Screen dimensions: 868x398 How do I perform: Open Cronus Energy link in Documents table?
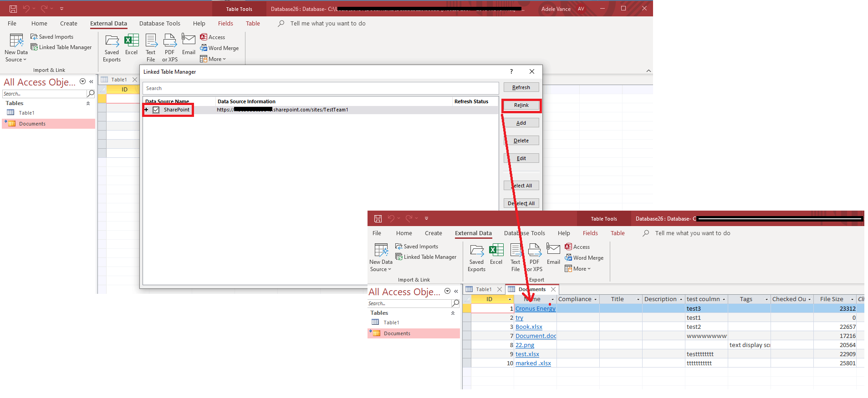click(536, 309)
